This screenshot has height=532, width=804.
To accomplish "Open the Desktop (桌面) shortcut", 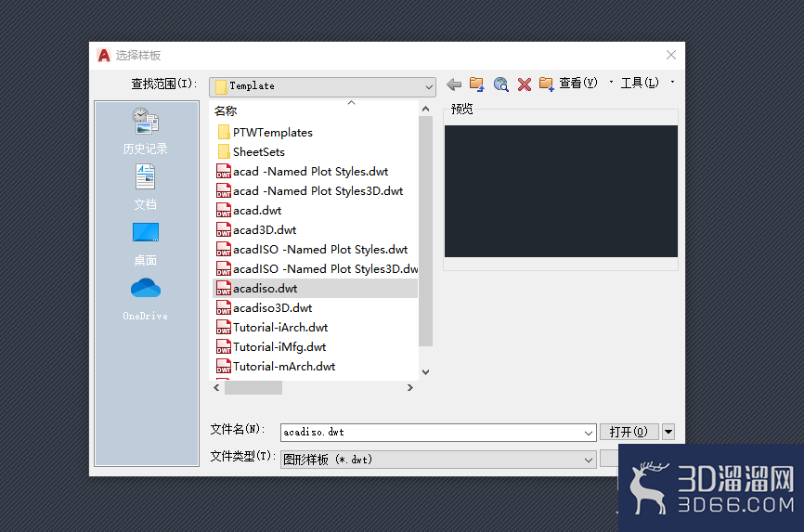I will [146, 244].
